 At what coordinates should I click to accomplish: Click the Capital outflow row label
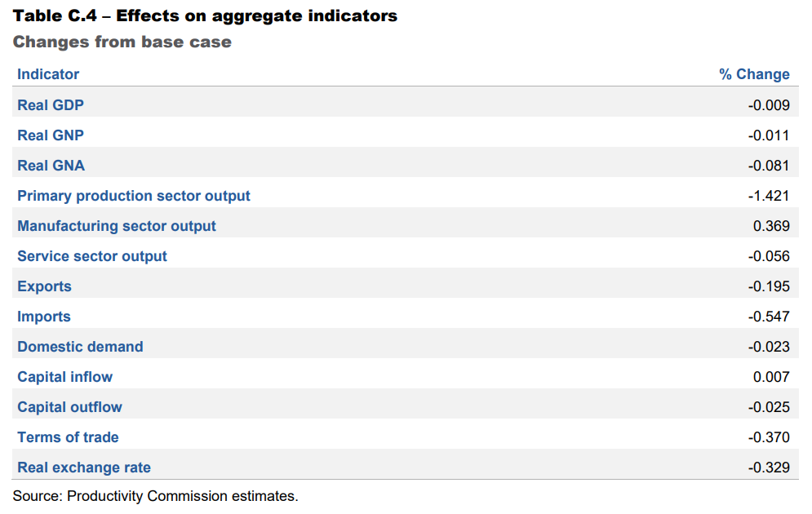[69, 407]
